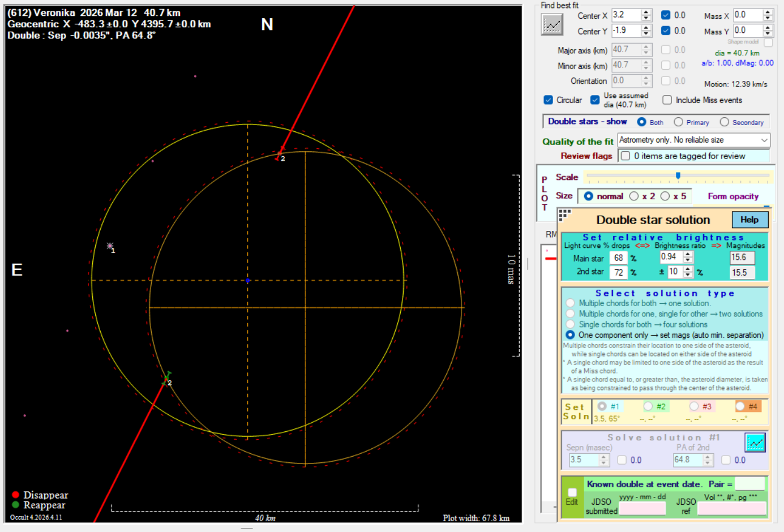Set plot Size to x 5
The width and height of the screenshot is (784, 532).
pos(665,196)
